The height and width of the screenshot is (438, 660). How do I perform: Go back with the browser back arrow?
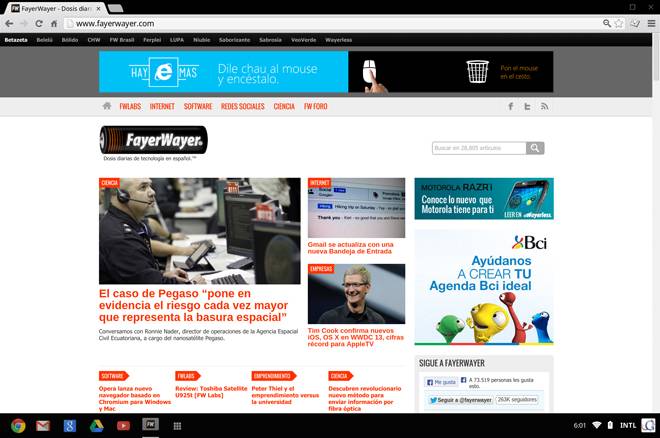pyautogui.click(x=9, y=24)
